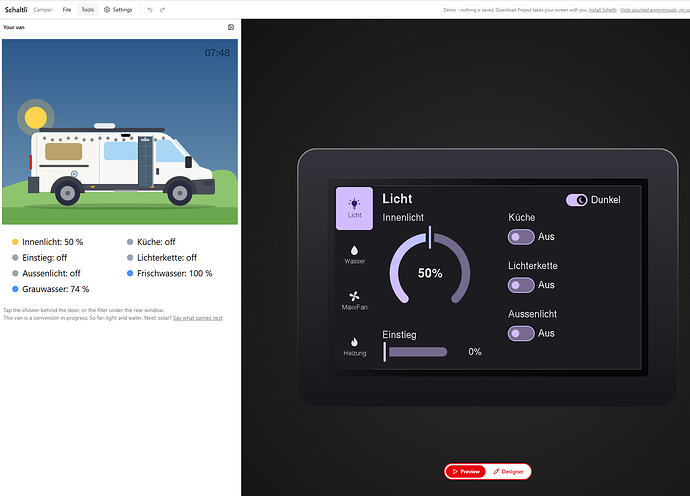Click the redo arrow in the toolbar
The width and height of the screenshot is (690, 496).
[162, 10]
